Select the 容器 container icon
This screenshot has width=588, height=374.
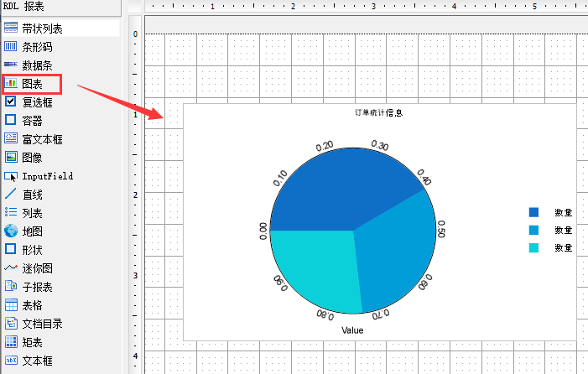(x=11, y=120)
